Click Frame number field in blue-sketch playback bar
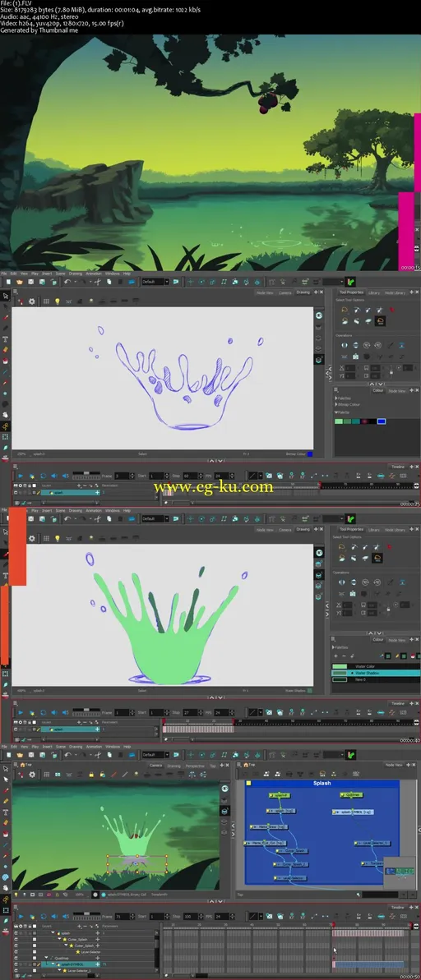This screenshot has width=421, height=980. [122, 476]
